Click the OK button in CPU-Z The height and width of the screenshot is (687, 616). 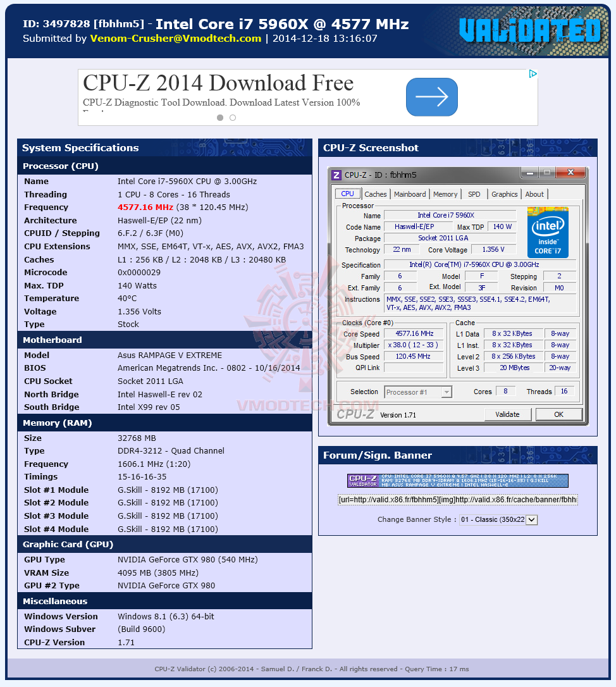click(x=558, y=414)
